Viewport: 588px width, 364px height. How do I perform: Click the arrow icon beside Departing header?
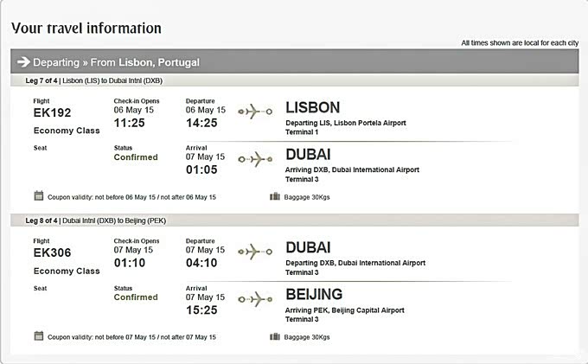coord(23,62)
